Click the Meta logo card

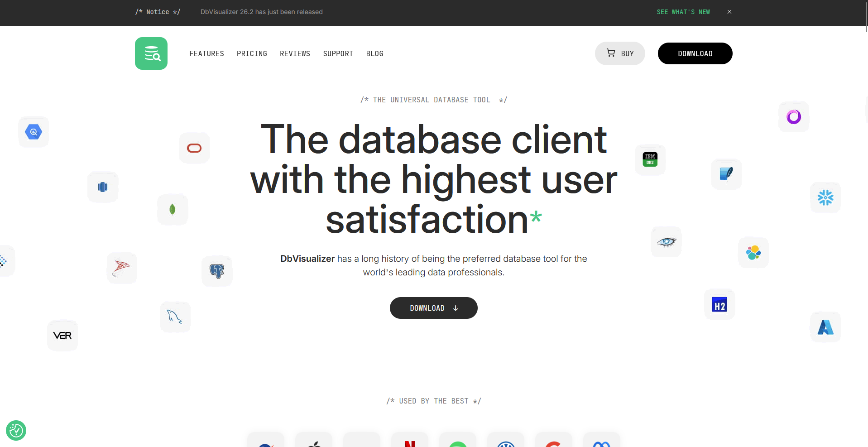tap(602, 440)
